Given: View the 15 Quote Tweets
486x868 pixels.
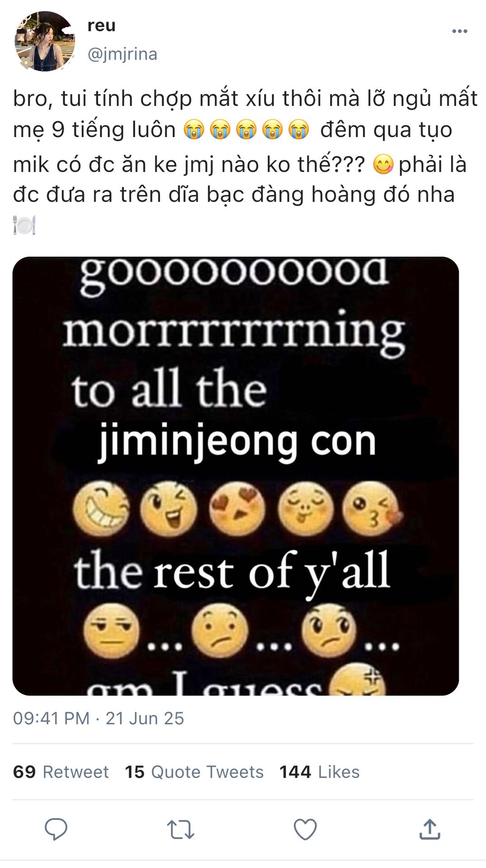Looking at the screenshot, I should pos(194,772).
